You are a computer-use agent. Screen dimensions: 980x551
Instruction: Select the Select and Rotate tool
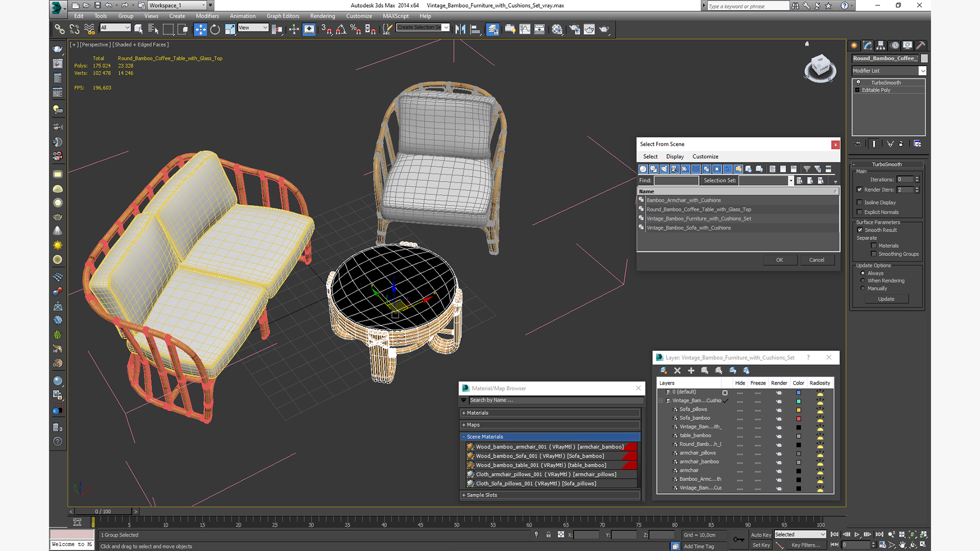coord(215,29)
